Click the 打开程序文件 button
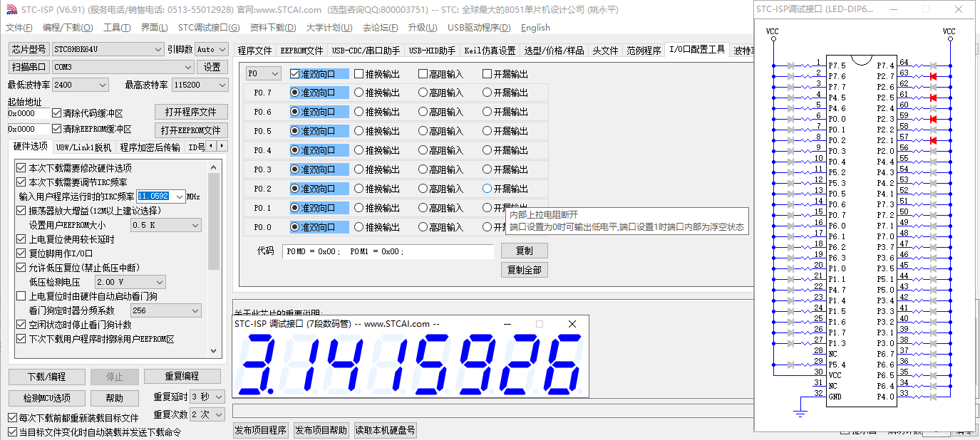980x440 pixels. click(191, 112)
